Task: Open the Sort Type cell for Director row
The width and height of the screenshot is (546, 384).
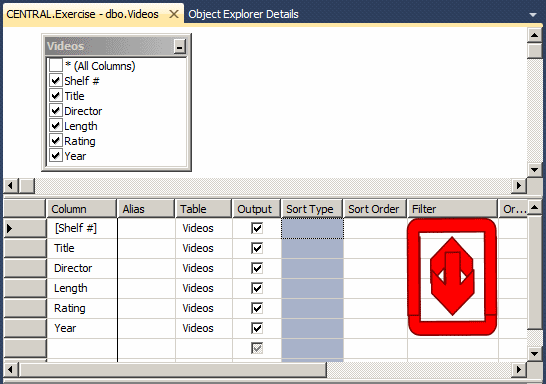Action: pyautogui.click(x=312, y=268)
